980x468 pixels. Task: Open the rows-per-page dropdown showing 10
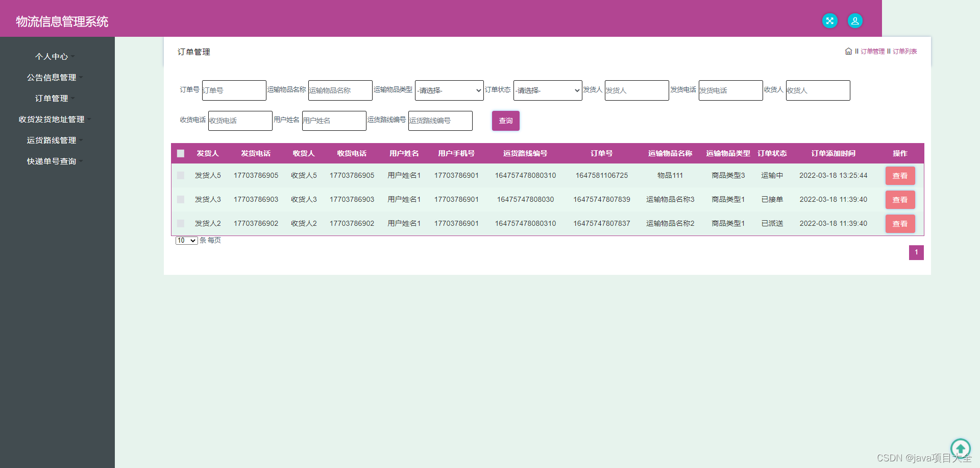pos(186,241)
